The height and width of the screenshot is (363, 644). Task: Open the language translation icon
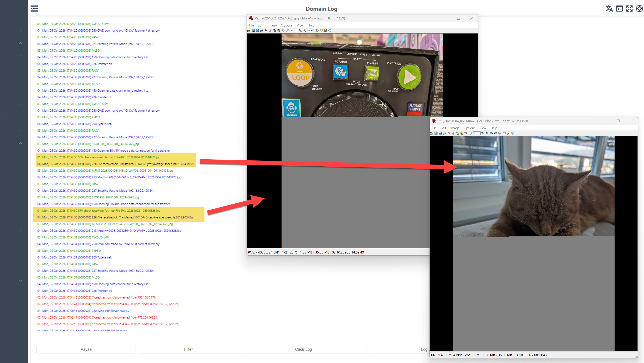tap(609, 9)
